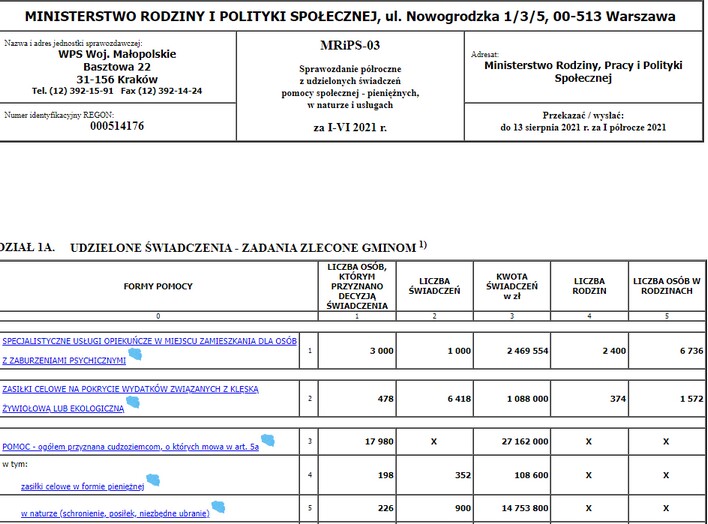Follow 'POMOC - ogółem przyznana cudzoziemcom' link
708x524 pixels.
[x=130, y=445]
